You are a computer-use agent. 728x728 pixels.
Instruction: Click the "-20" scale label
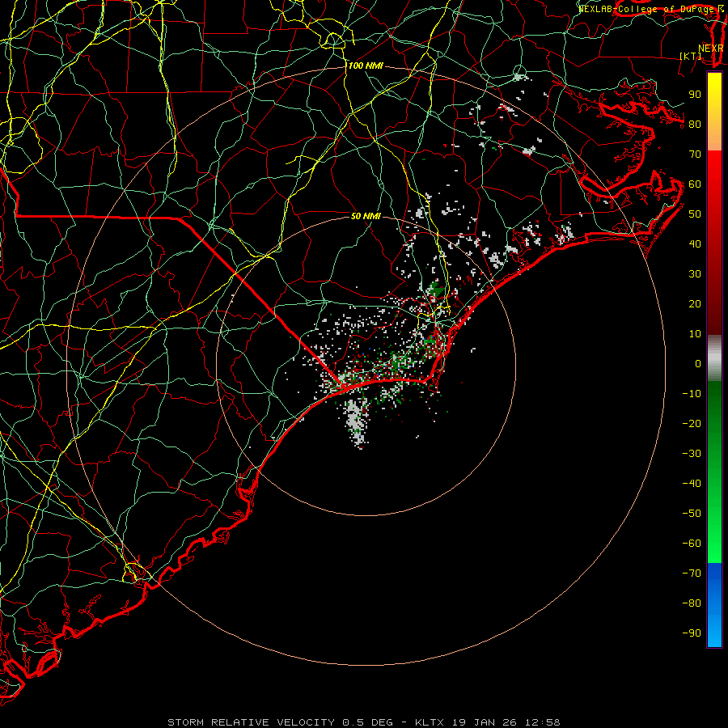(692, 423)
